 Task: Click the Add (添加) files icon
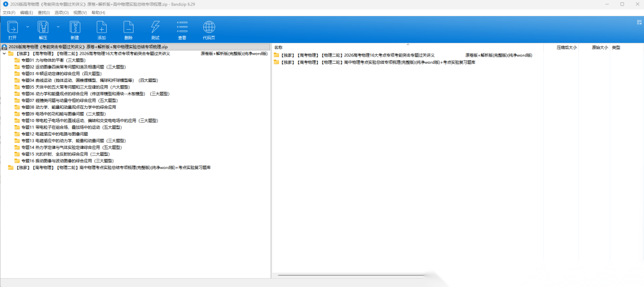[101, 29]
